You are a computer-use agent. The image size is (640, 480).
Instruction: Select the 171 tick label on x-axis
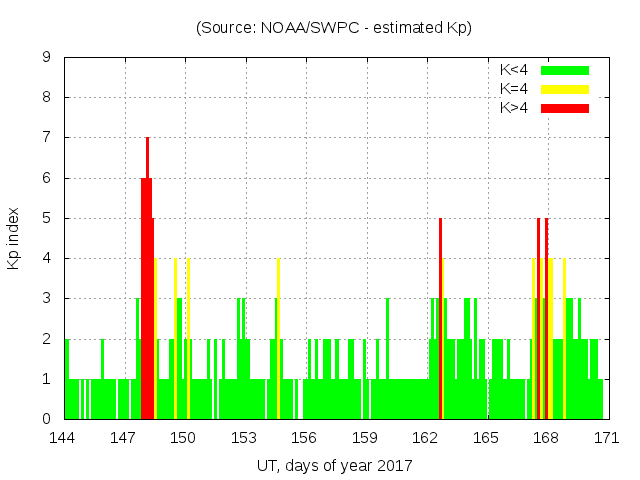coord(606,438)
